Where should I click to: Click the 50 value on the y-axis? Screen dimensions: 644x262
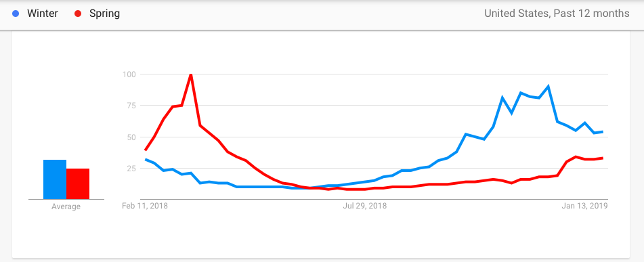click(131, 137)
